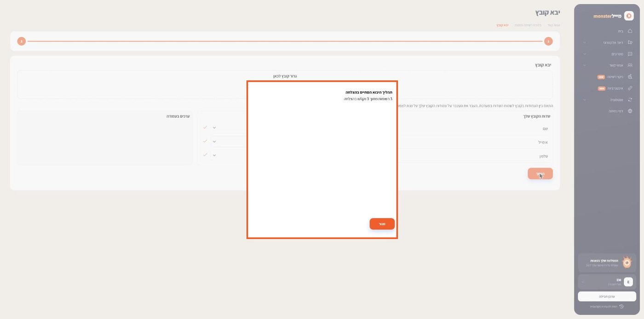Click the ערכים בעמודה column header
The image size is (644, 319).
click(x=178, y=116)
